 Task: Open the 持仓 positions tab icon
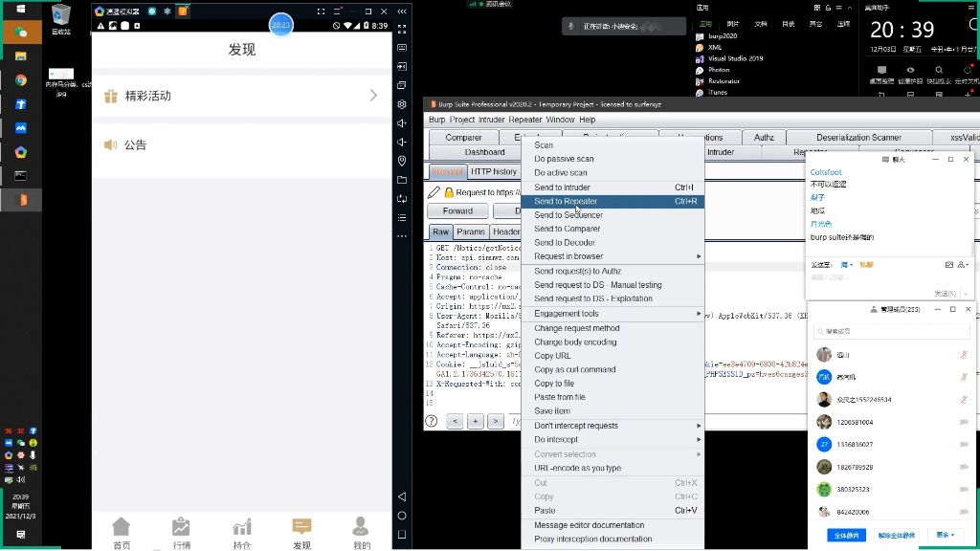tap(242, 527)
